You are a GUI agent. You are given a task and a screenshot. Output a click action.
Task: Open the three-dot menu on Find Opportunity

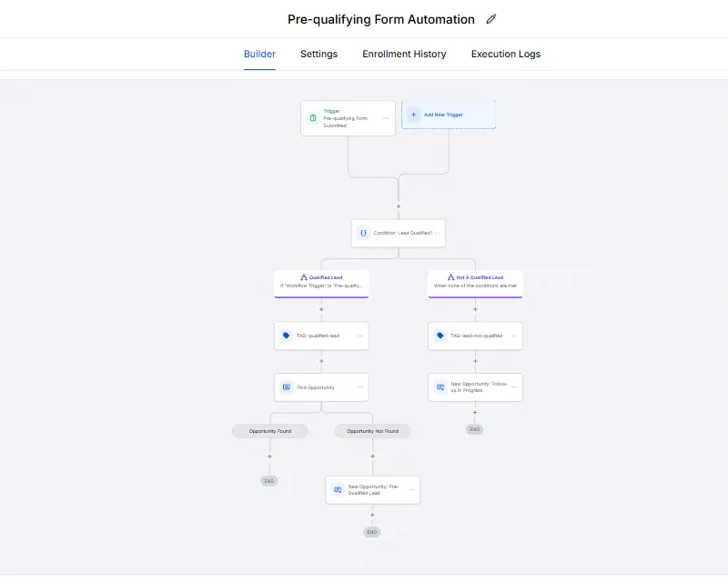coord(360,387)
